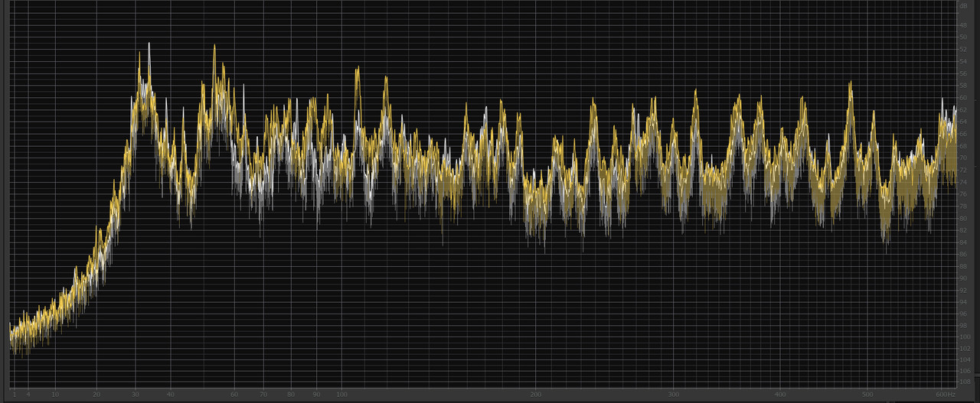Click the 200 frequency axis label
Image resolution: width=980 pixels, height=403 pixels.
[x=536, y=395]
